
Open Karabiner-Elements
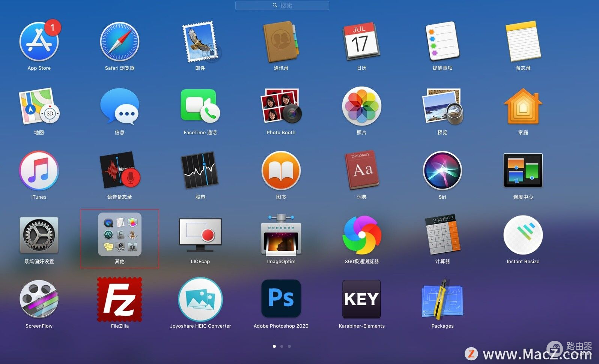(x=362, y=300)
